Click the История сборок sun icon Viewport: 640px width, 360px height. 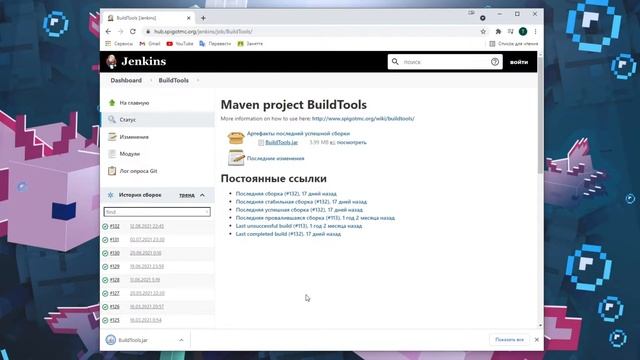click(x=110, y=195)
